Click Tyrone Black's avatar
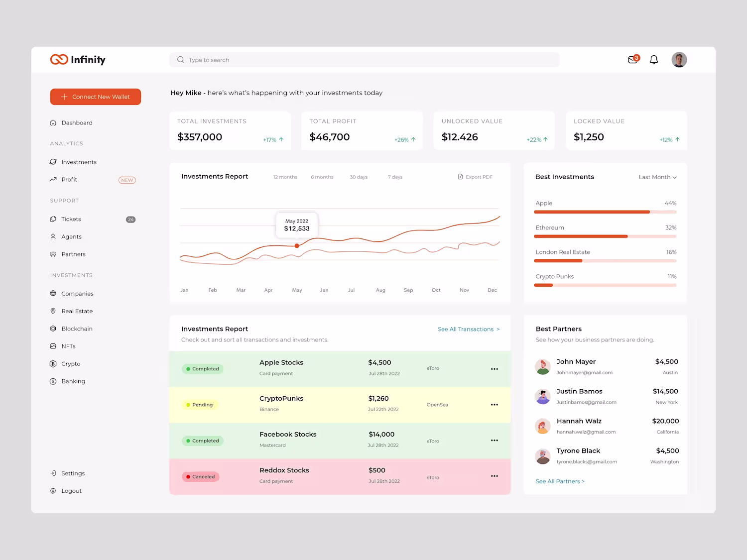 point(542,456)
